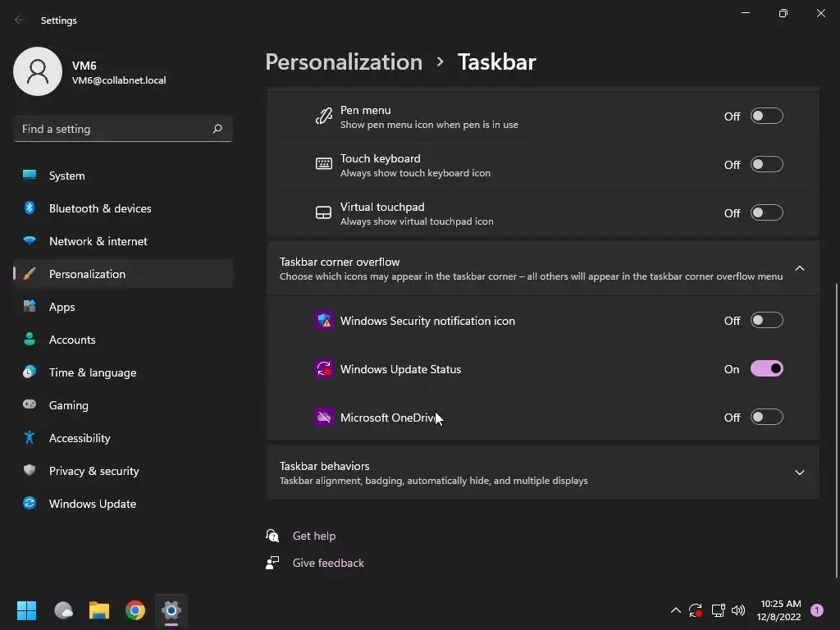Viewport: 840px width, 630px height.
Task: Click the Windows Update Status row icon
Action: pyautogui.click(x=323, y=368)
